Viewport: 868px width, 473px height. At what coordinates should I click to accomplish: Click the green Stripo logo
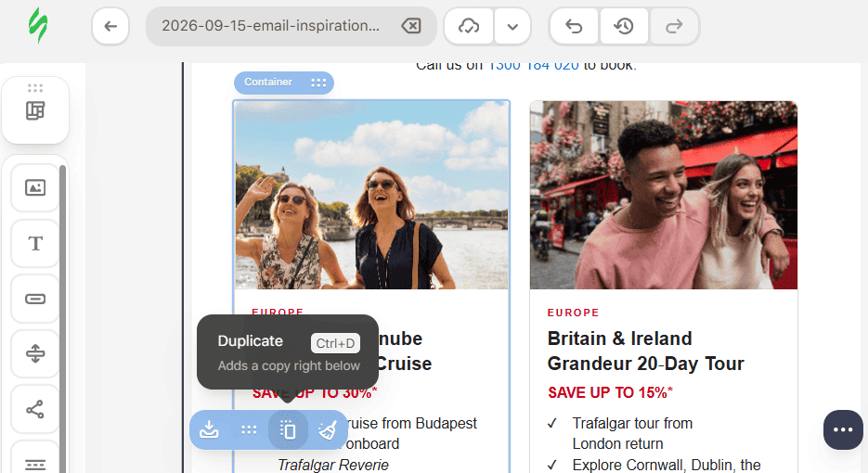pos(38,25)
